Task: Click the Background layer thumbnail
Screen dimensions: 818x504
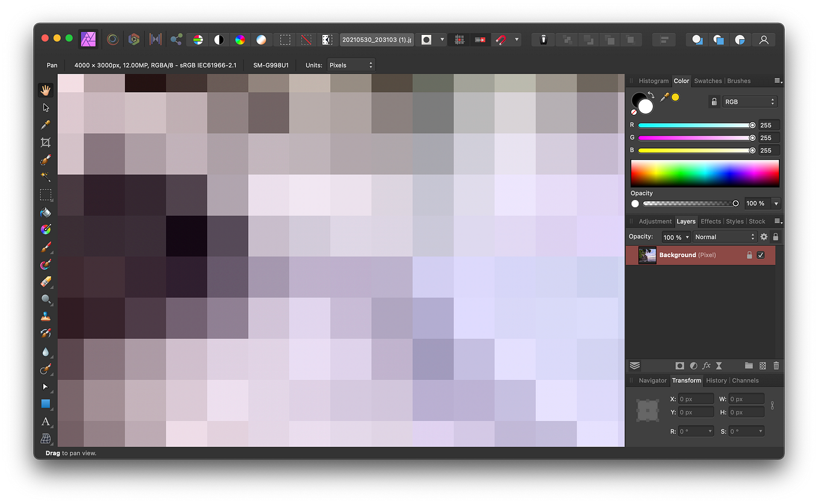Action: 647,255
